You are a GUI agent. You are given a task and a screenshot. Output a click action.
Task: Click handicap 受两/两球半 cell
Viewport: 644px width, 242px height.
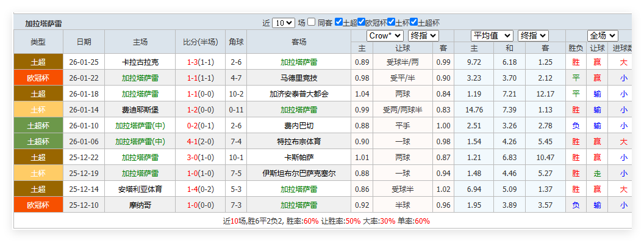click(403, 110)
